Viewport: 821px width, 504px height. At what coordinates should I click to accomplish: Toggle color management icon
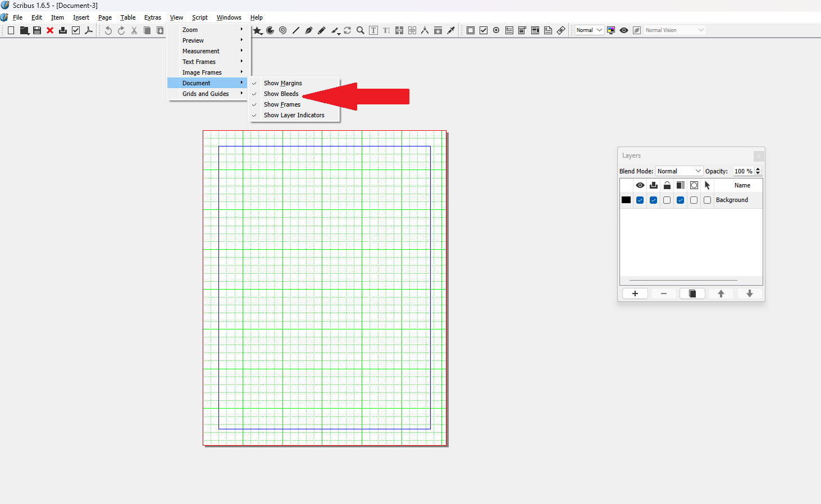point(611,30)
